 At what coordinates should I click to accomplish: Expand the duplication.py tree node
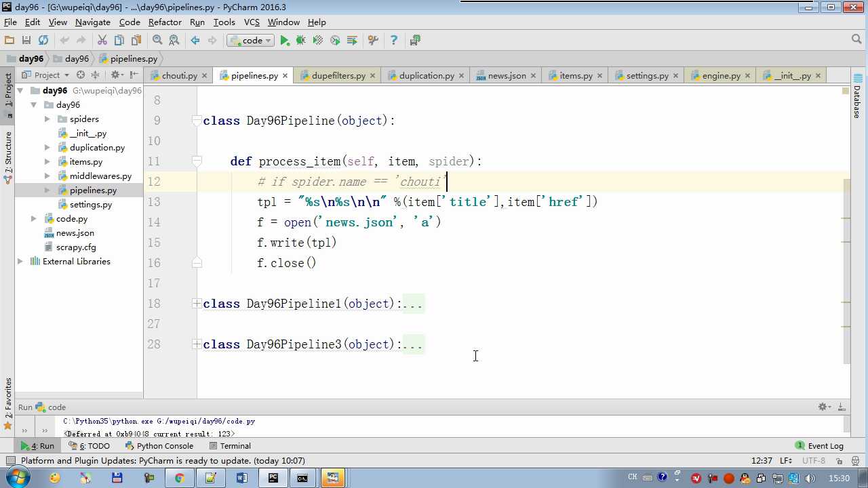(47, 148)
